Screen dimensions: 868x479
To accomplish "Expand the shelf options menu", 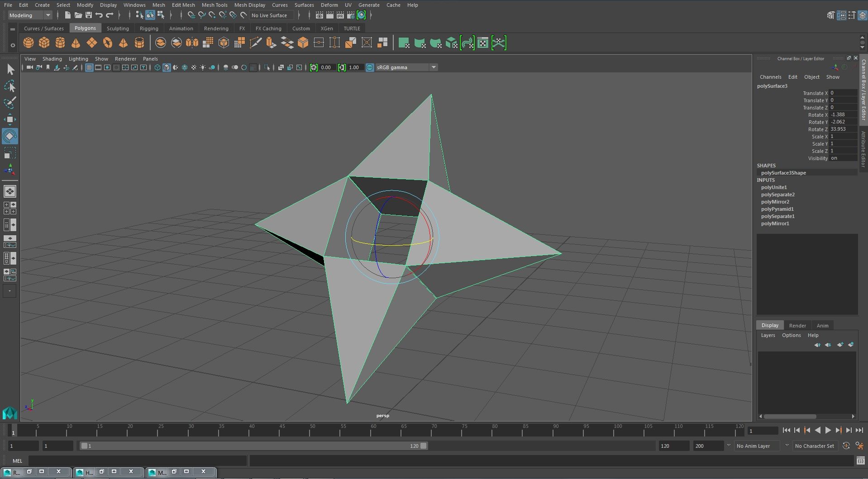I will pyautogui.click(x=12, y=45).
